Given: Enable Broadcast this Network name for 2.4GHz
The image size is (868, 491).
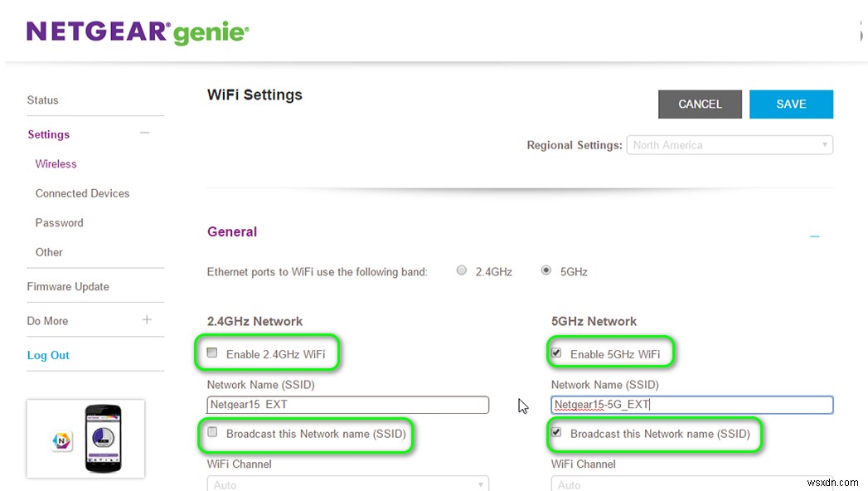Looking at the screenshot, I should point(212,433).
